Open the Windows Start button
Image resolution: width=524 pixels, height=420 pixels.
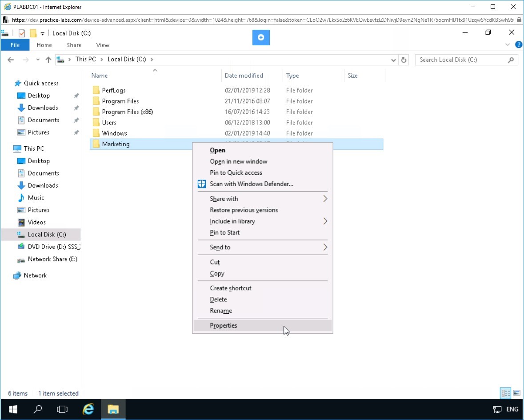13,409
